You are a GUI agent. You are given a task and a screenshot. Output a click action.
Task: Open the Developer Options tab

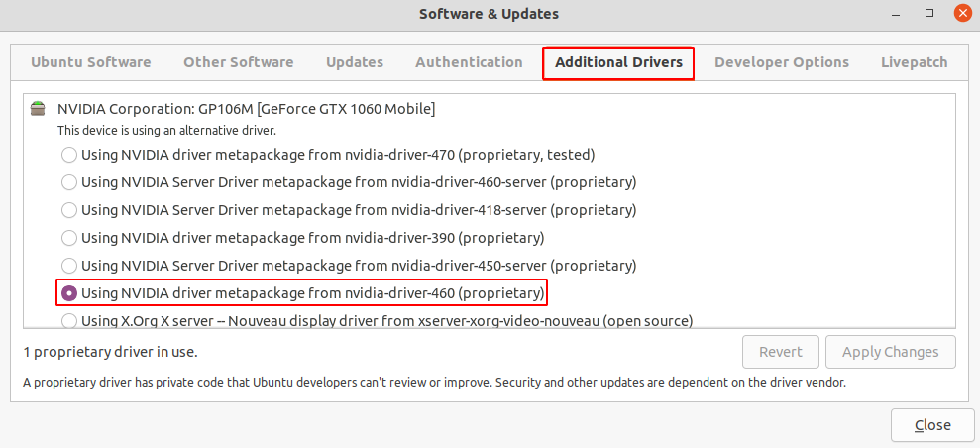point(781,62)
